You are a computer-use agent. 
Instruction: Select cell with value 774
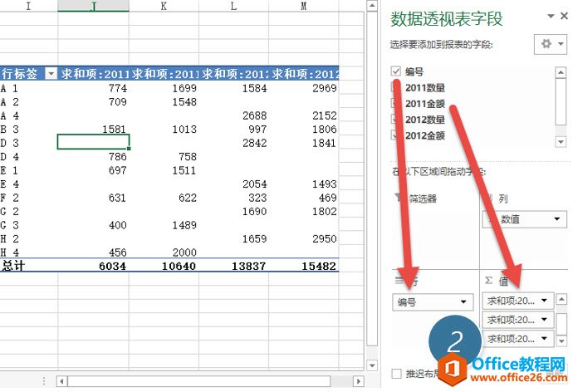pyautogui.click(x=93, y=88)
